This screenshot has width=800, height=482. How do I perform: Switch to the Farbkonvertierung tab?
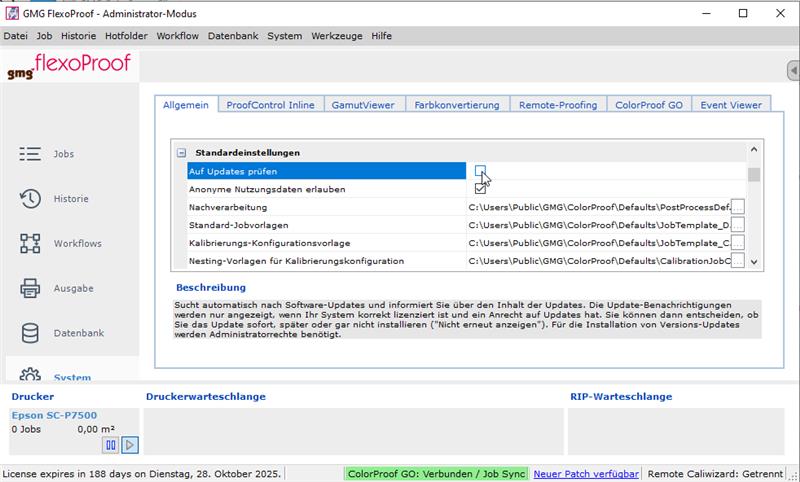[x=457, y=105]
